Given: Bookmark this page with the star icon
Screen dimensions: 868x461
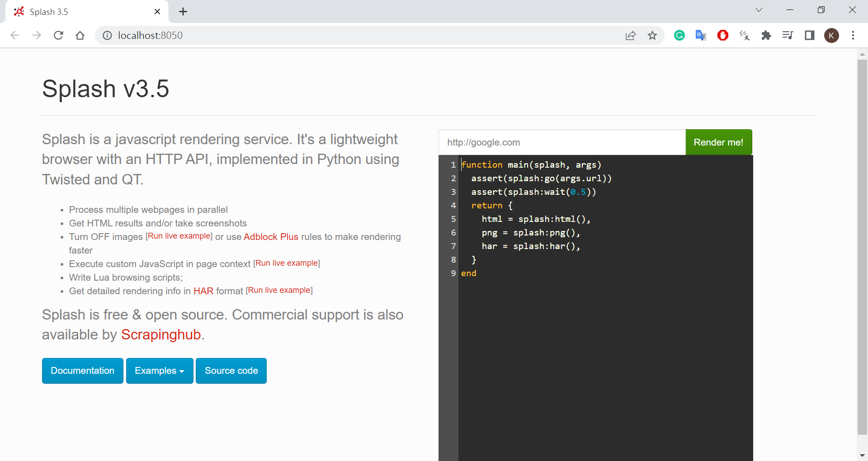Looking at the screenshot, I should 652,35.
